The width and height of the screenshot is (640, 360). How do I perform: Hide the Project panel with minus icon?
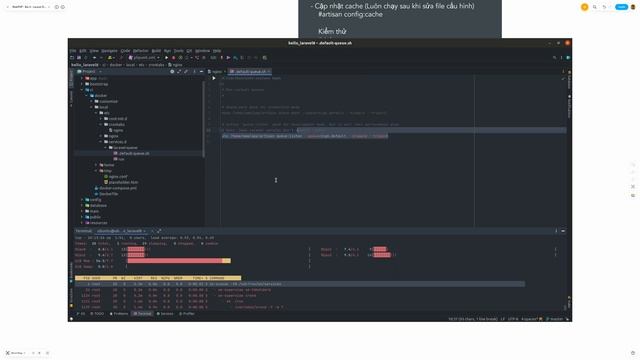(202, 71)
